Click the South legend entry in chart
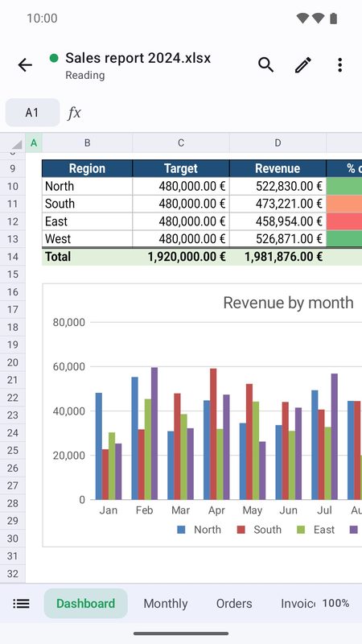362x644 pixels. (259, 530)
